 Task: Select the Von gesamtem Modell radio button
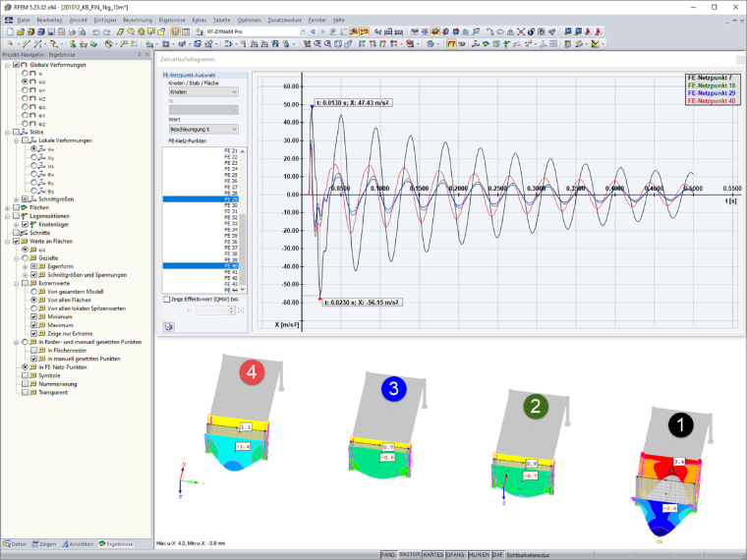33,292
